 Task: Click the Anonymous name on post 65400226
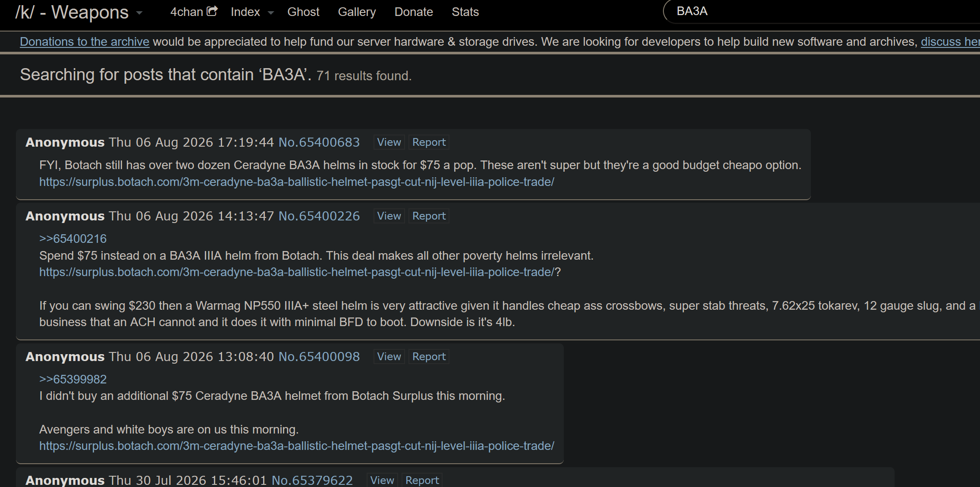[x=65, y=216]
